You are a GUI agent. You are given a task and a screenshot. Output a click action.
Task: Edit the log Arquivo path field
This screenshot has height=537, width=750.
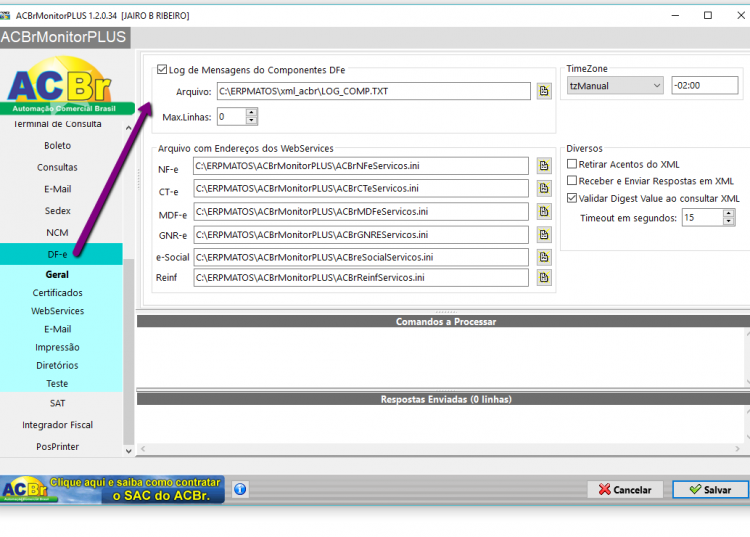374,91
